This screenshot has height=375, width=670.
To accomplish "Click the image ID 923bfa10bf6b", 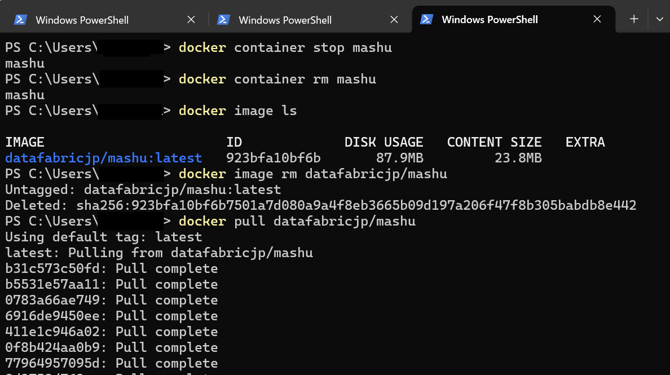I will point(273,158).
